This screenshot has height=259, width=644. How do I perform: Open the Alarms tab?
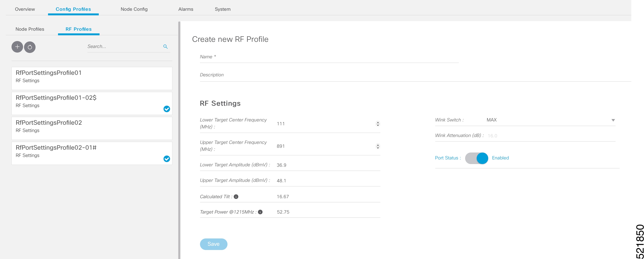tap(186, 9)
